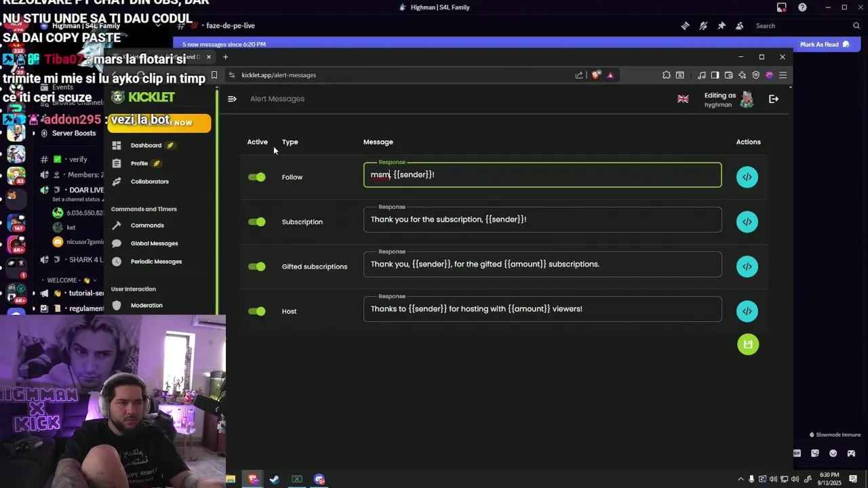Open browser extensions puzzle icon
This screenshot has width=868, height=488.
[x=667, y=75]
